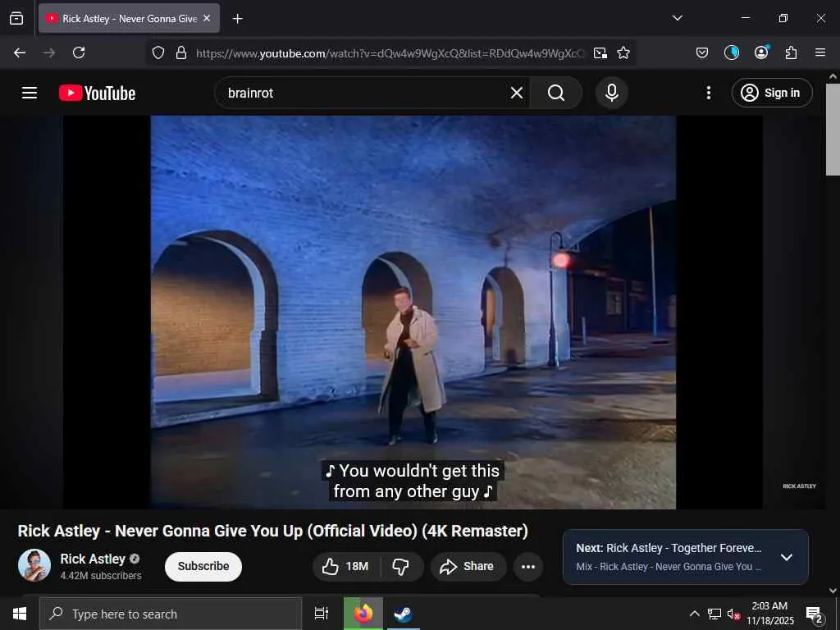Image resolution: width=840 pixels, height=630 pixels.
Task: Click the Sign in button
Action: coord(772,93)
